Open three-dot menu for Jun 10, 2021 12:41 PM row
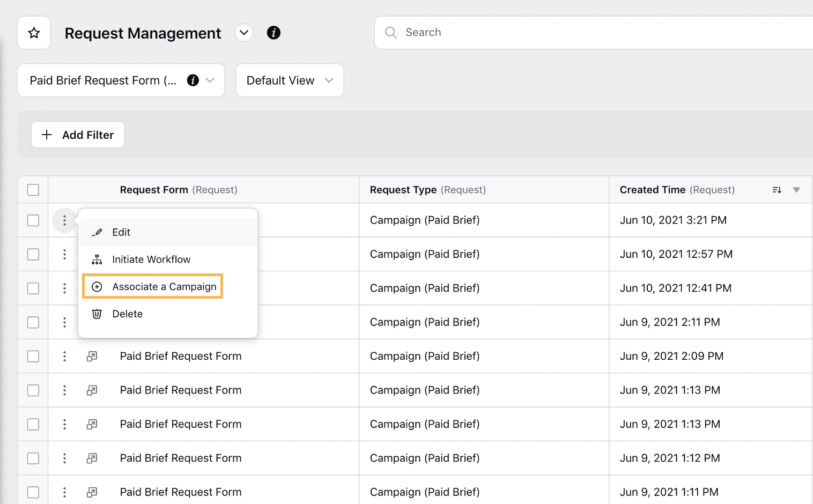This screenshot has width=813, height=504. pyautogui.click(x=64, y=288)
